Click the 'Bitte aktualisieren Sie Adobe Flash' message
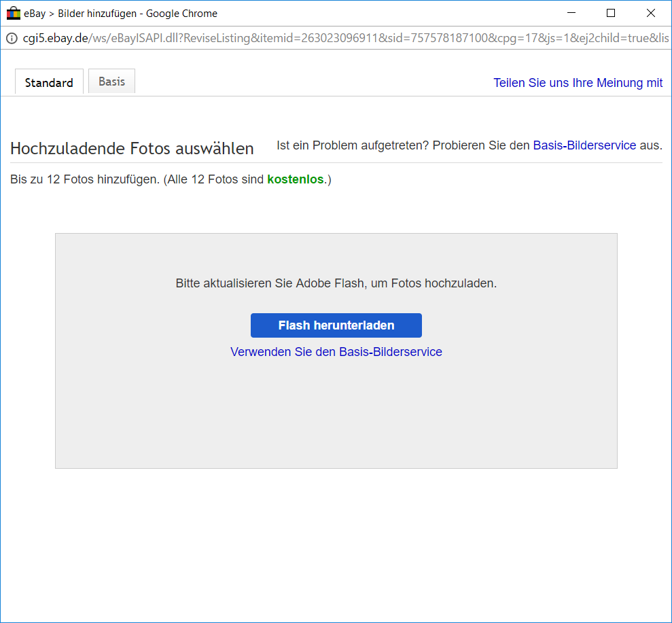This screenshot has width=672, height=623. (x=336, y=283)
